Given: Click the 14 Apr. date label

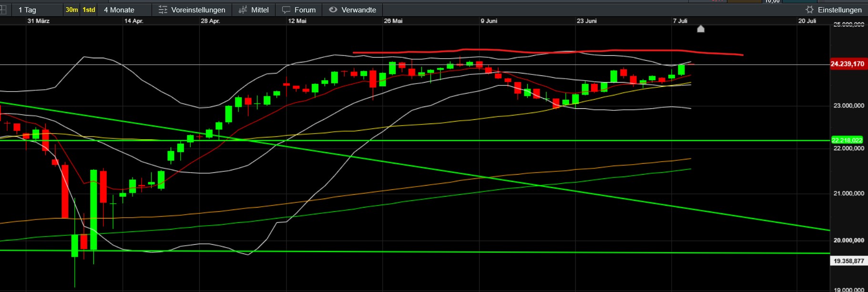Looking at the screenshot, I should pos(134,21).
